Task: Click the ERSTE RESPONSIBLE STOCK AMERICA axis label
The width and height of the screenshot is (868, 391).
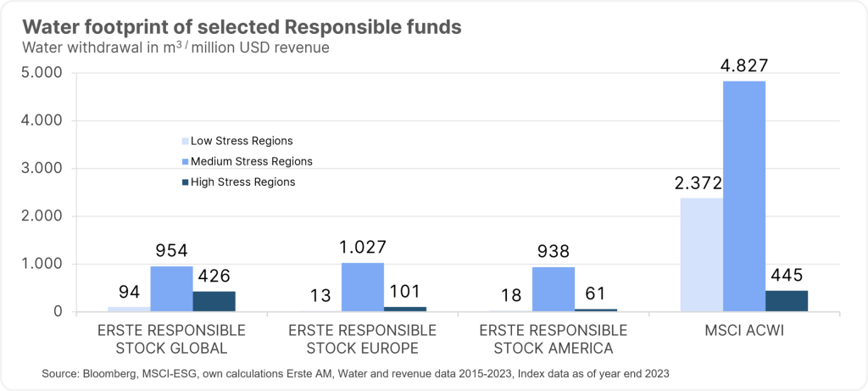Action: [554, 338]
